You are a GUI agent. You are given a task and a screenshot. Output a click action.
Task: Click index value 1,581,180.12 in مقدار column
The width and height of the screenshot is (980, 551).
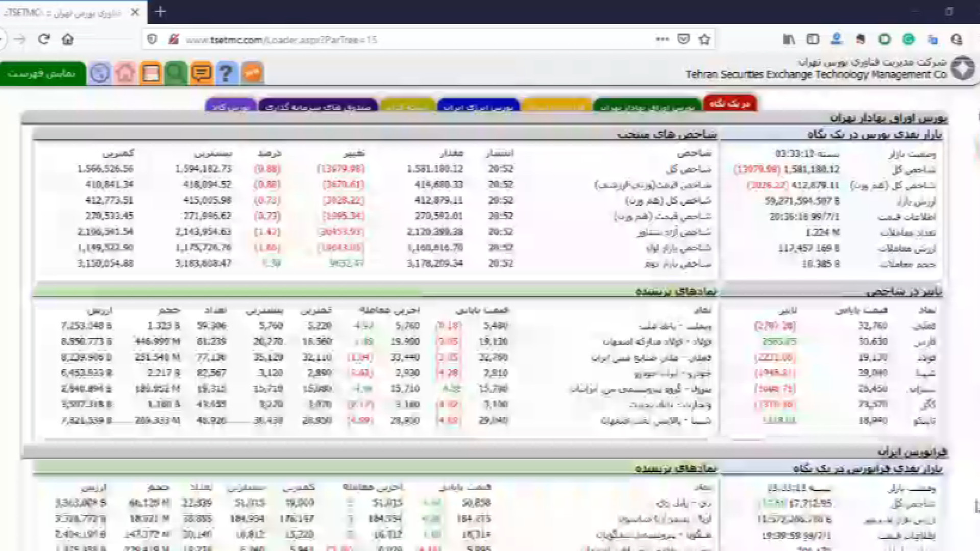pos(435,169)
